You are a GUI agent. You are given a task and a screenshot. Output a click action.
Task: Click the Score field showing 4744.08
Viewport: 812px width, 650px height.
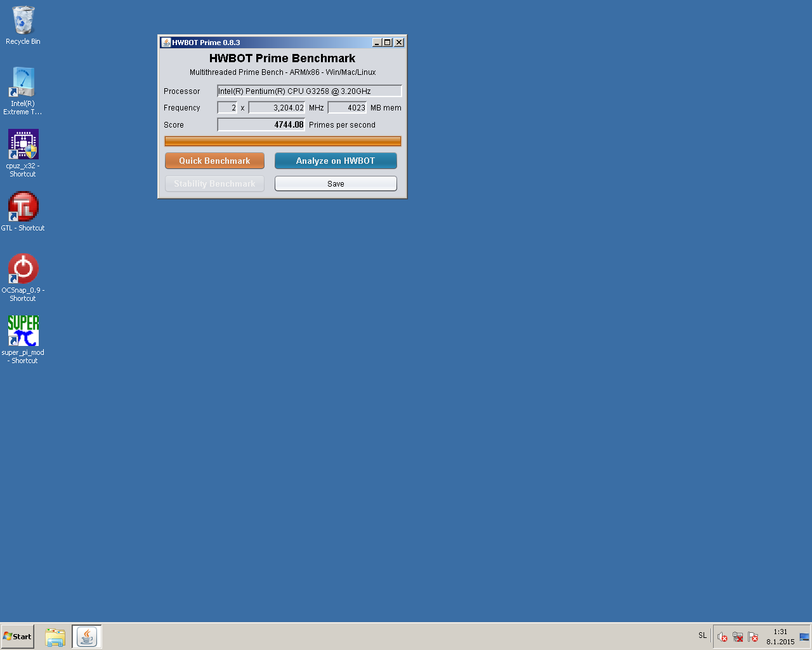[261, 124]
